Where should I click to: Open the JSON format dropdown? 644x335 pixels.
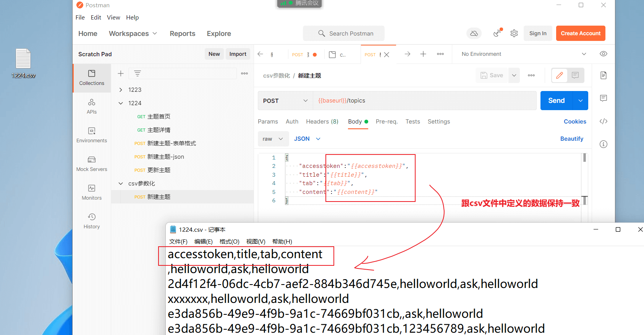pos(307,139)
